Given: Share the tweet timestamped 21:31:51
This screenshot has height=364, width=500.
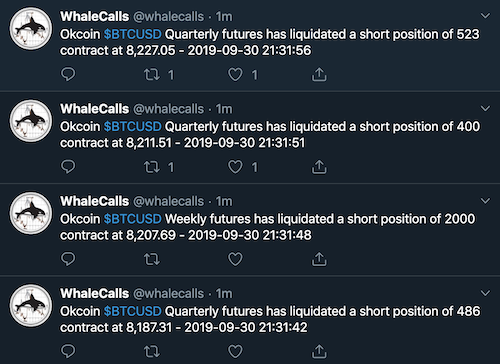Looking at the screenshot, I should (x=319, y=167).
